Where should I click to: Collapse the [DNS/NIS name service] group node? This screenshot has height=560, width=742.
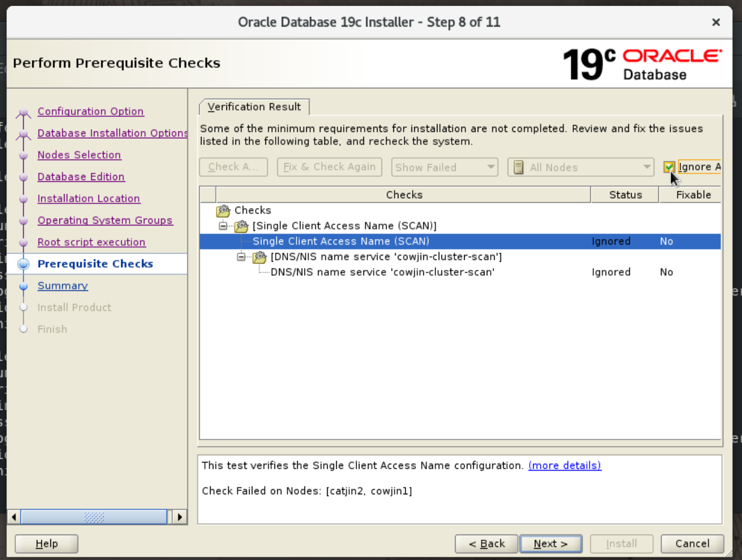pyautogui.click(x=242, y=257)
